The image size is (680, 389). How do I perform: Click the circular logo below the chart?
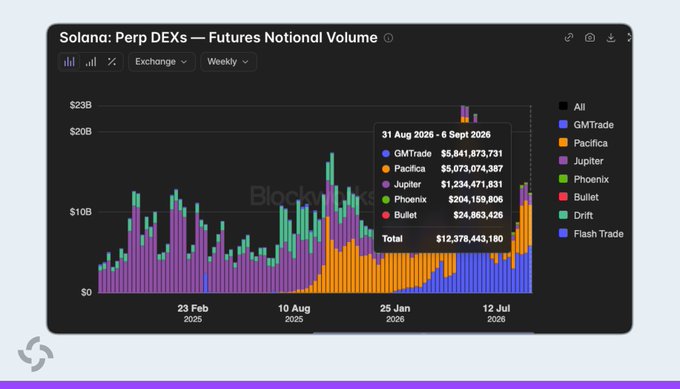[36, 354]
